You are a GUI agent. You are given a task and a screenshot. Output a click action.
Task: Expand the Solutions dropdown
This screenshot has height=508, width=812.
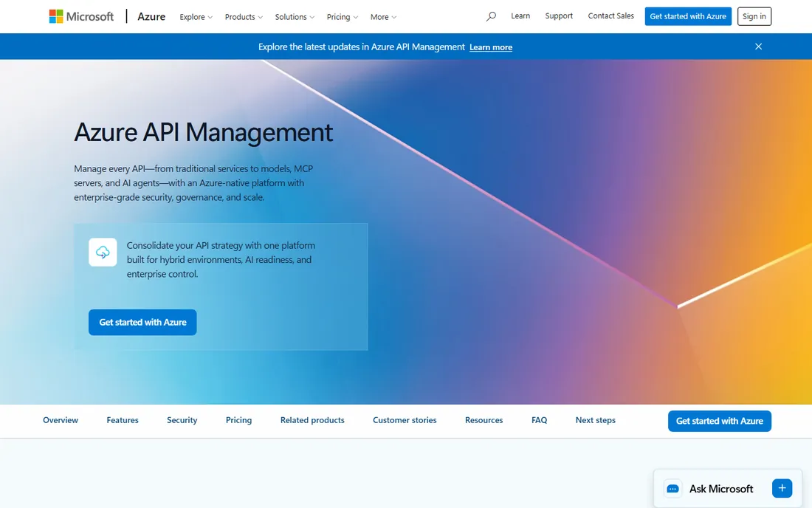click(294, 17)
